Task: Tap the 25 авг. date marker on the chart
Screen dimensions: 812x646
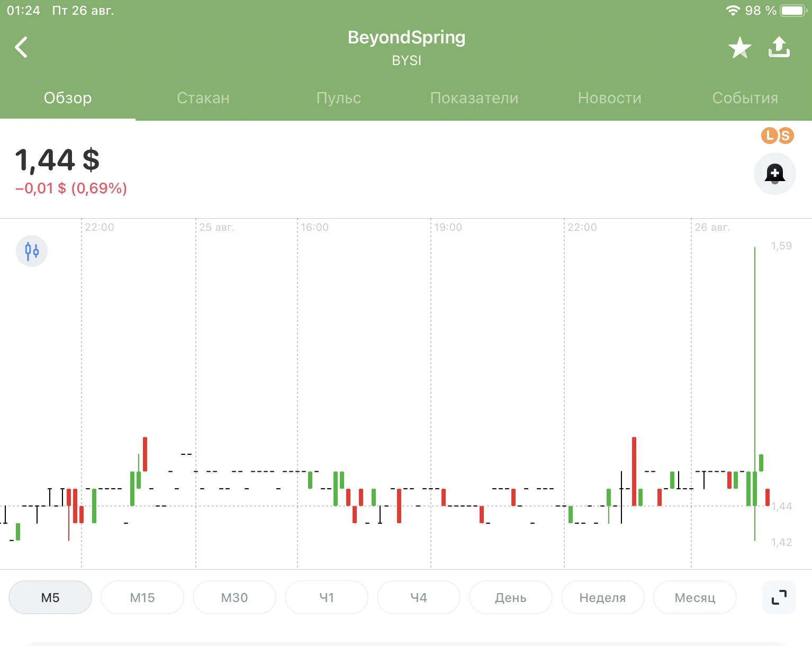Action: tap(216, 227)
